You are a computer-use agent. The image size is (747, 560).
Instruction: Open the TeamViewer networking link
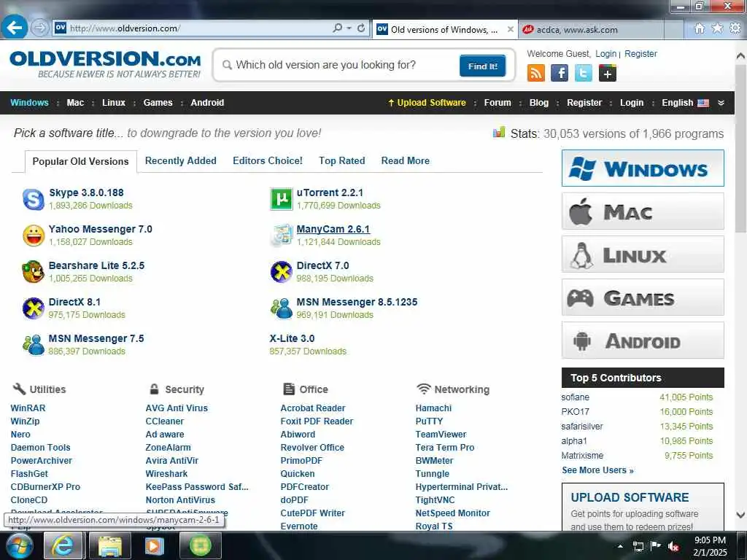coord(441,435)
